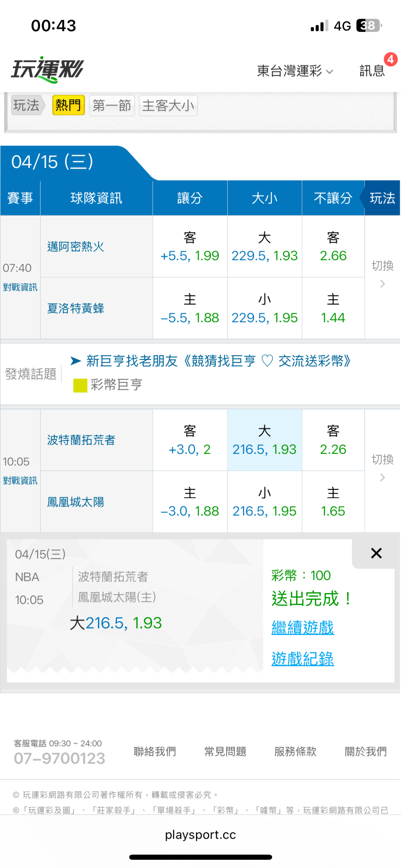Open 訊息 notifications with red badge
Viewport: 401px width, 868px height.
coord(372,70)
